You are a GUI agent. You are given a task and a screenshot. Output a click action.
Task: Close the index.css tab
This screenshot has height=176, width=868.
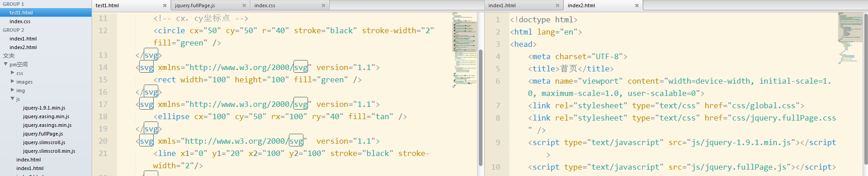pos(323,5)
